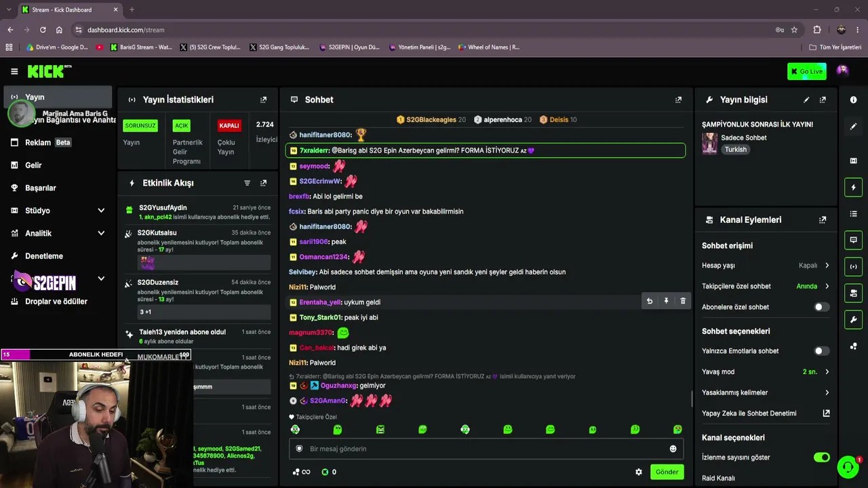Click the pencil icon in right sidebar
Viewport: 868px width, 488px height.
pyautogui.click(x=853, y=126)
